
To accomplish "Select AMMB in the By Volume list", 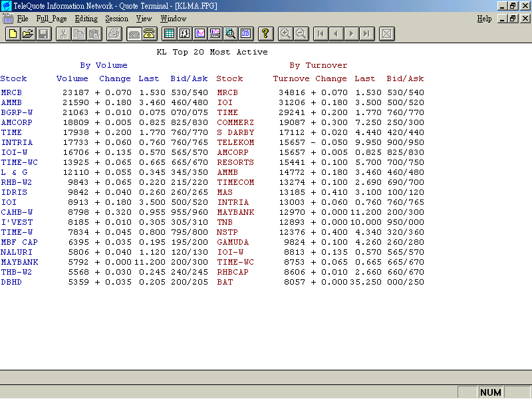I will [x=11, y=102].
